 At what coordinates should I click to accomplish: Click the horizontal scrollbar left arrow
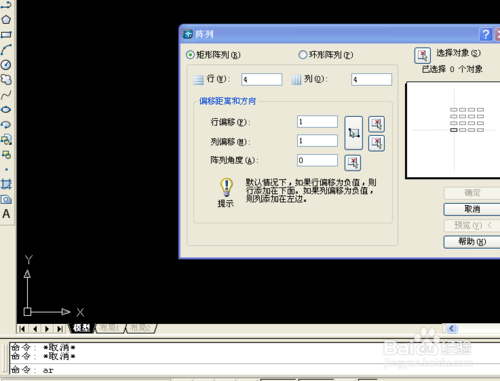pos(451,329)
